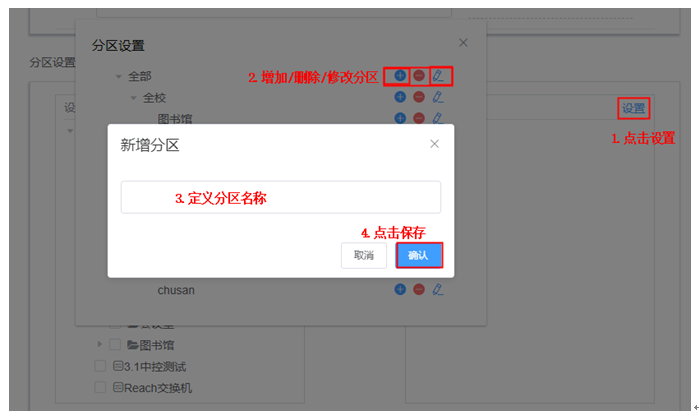
Task: Select the Reach交换机 checkbox
Action: [x=100, y=387]
